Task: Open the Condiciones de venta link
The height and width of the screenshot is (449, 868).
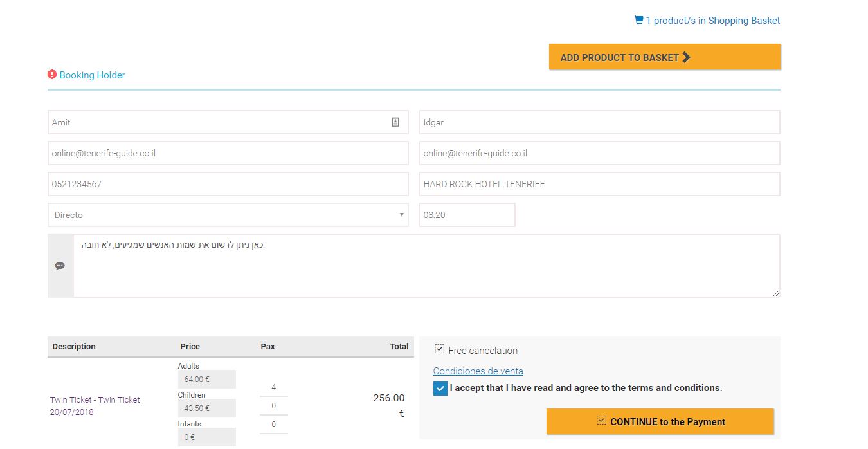Action: [x=478, y=371]
